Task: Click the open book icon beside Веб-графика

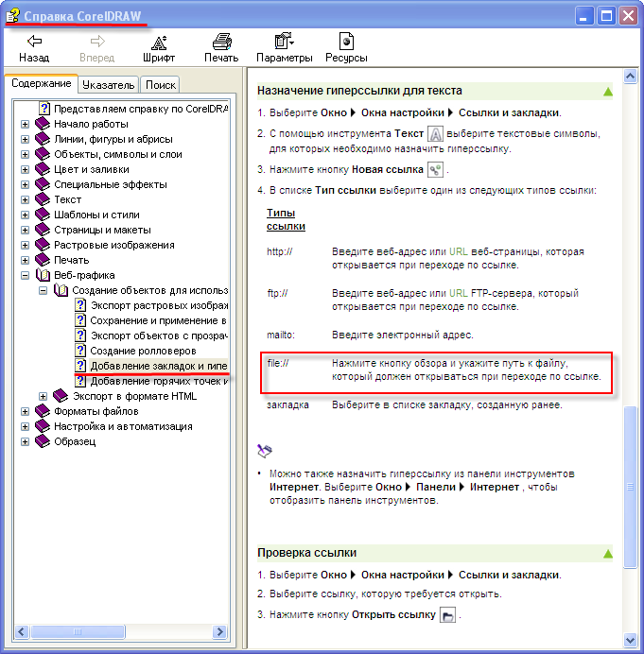Action: (x=43, y=275)
